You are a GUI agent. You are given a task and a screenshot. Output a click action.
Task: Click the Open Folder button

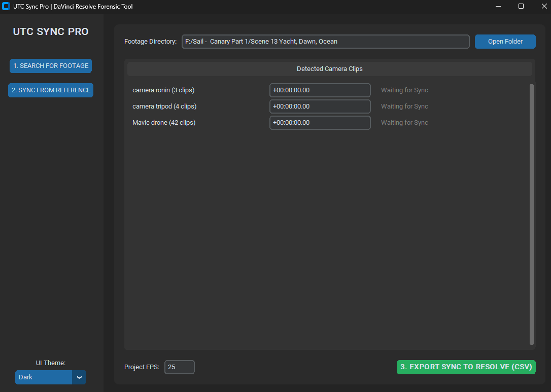(x=505, y=42)
